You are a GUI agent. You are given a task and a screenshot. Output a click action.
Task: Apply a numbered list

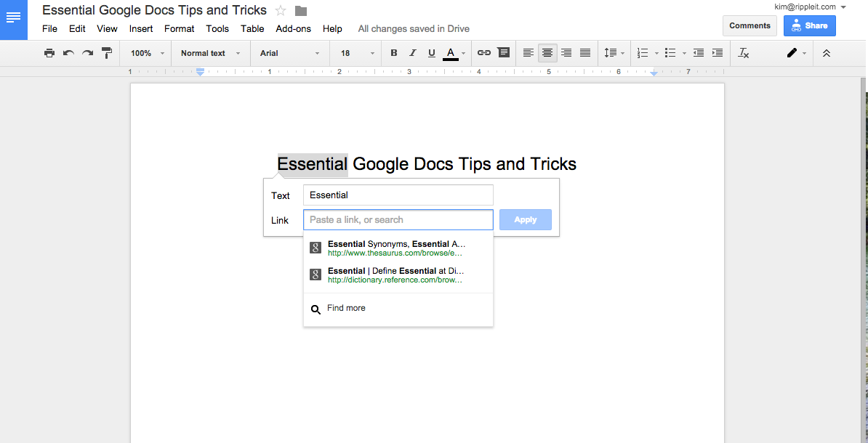(x=643, y=53)
